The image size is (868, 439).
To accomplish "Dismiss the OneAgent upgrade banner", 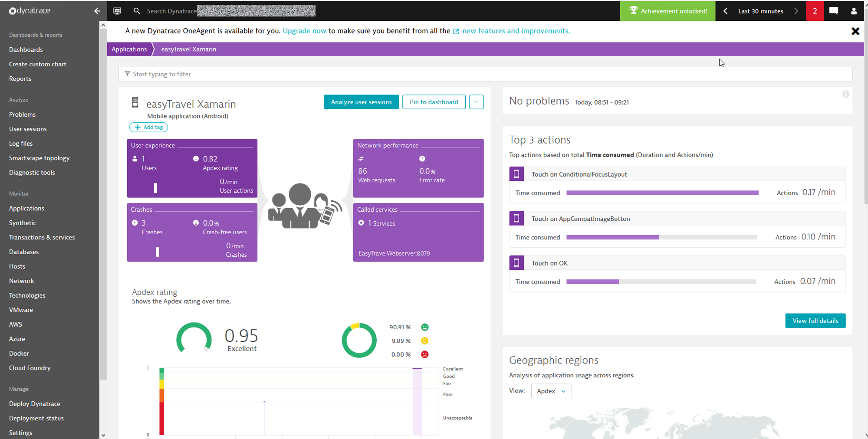I will tap(855, 31).
